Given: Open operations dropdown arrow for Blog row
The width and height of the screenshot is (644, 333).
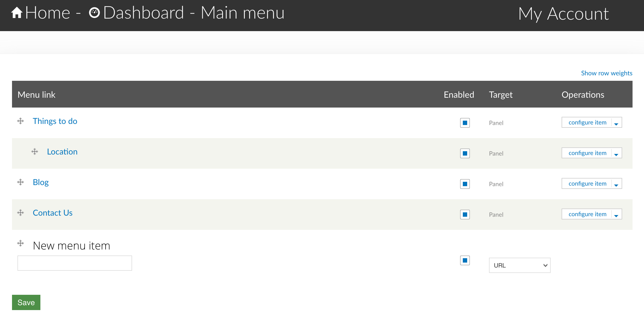Looking at the screenshot, I should [616, 184].
